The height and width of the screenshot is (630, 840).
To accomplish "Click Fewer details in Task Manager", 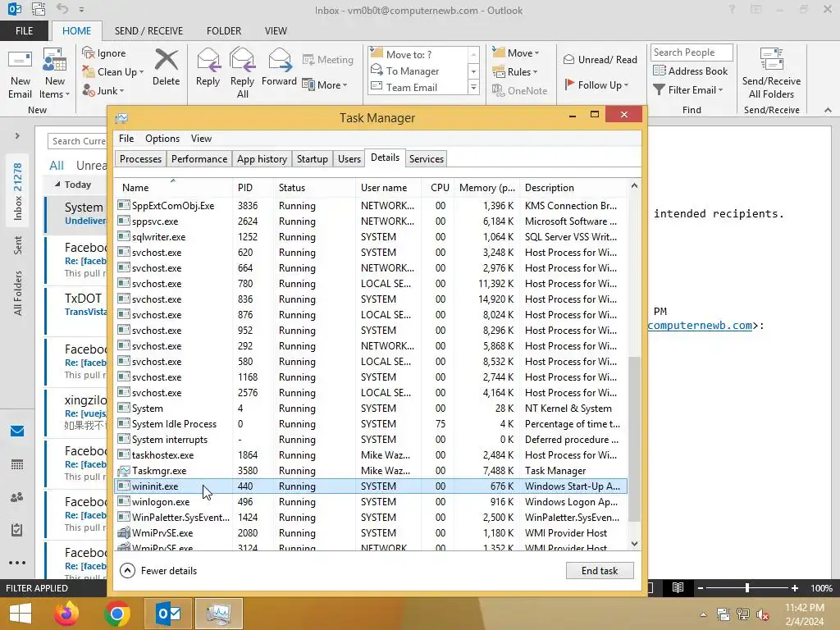I will pos(158,571).
